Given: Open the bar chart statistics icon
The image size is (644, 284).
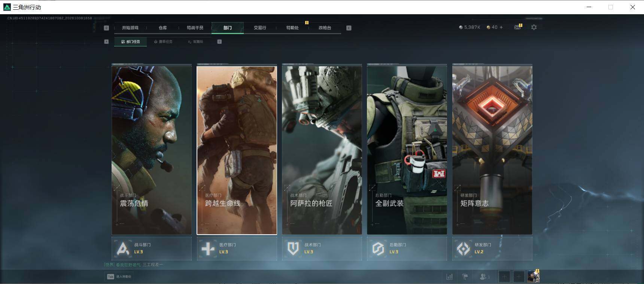Looking at the screenshot, I should click(449, 277).
